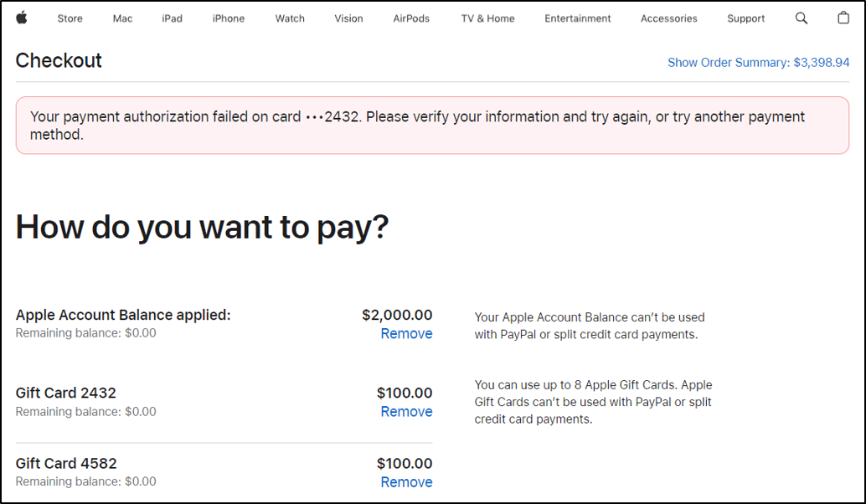866x504 pixels.
Task: Open the iPhone section
Action: (x=228, y=18)
